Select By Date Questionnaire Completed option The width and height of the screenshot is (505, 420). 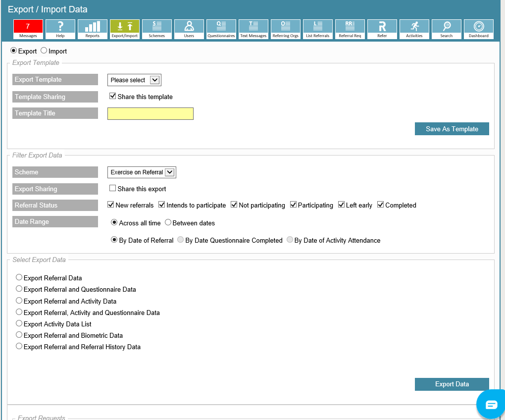point(181,240)
